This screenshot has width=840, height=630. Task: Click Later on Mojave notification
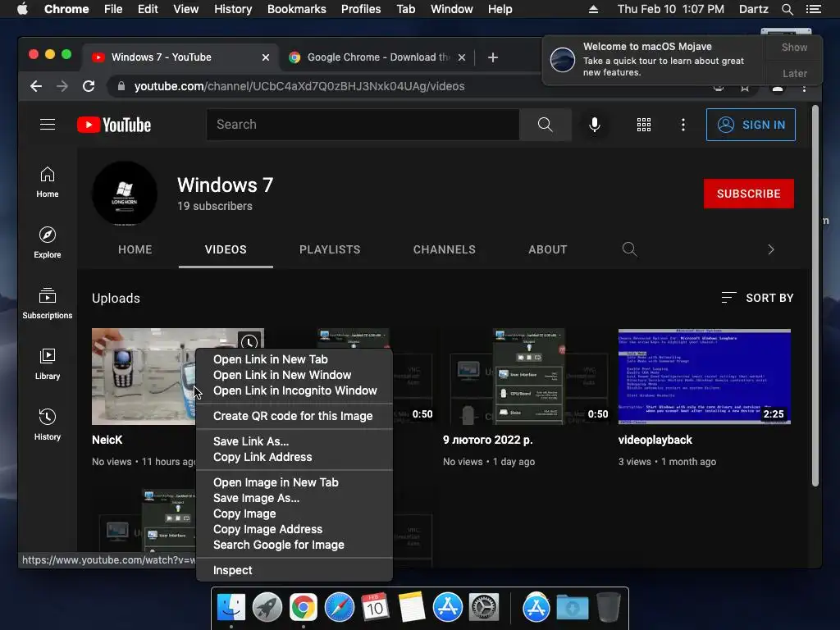point(794,73)
